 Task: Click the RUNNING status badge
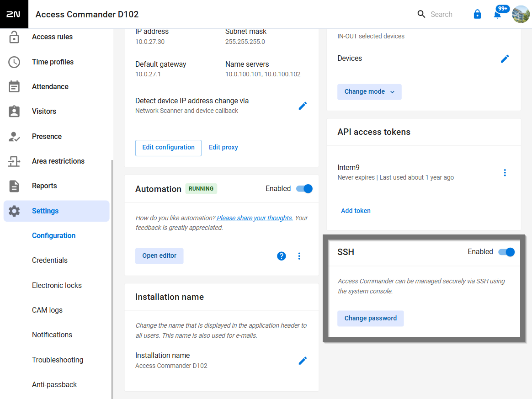[201, 189]
